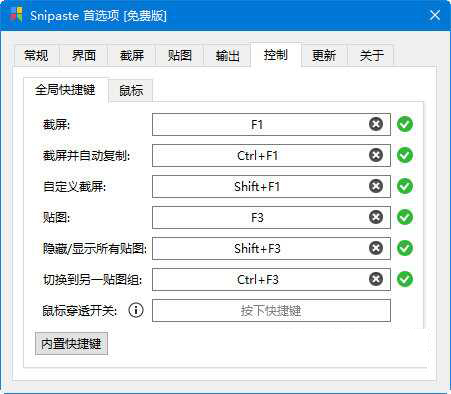Click green checkmark beside Ctrl+F3
Viewport: 451px width, 394px height.
click(405, 279)
